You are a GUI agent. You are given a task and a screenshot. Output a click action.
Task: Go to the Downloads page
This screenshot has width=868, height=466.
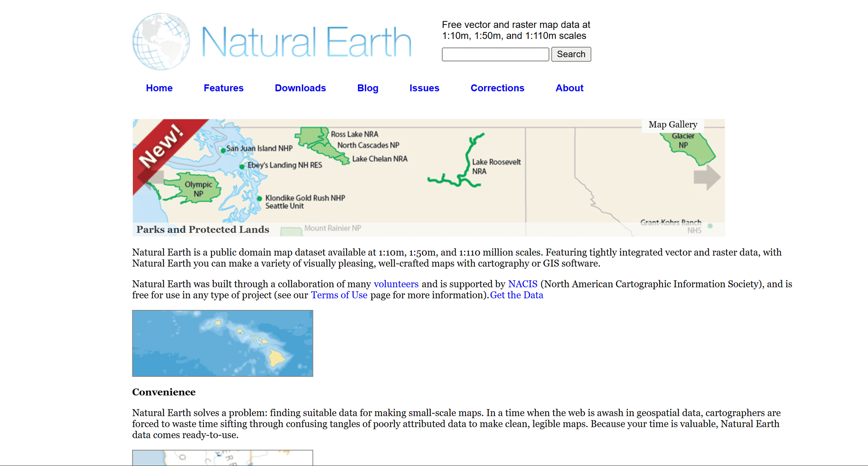click(300, 88)
